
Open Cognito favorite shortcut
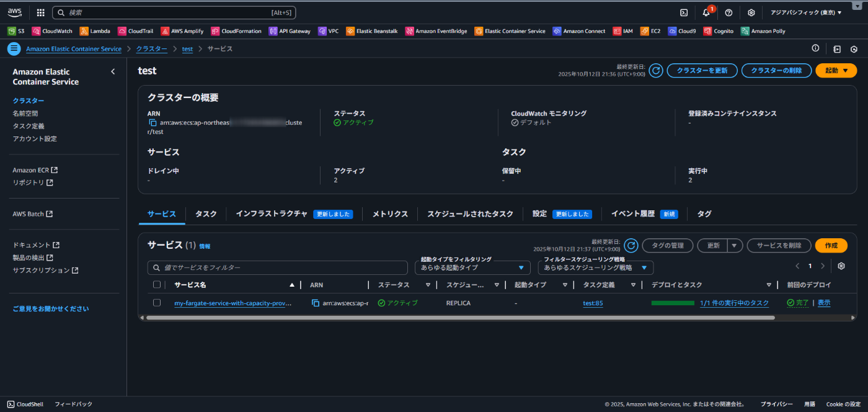(x=719, y=31)
